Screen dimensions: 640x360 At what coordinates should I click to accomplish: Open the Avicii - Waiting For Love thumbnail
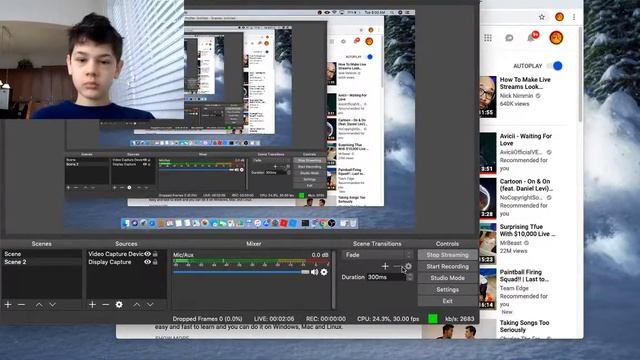coord(488,153)
